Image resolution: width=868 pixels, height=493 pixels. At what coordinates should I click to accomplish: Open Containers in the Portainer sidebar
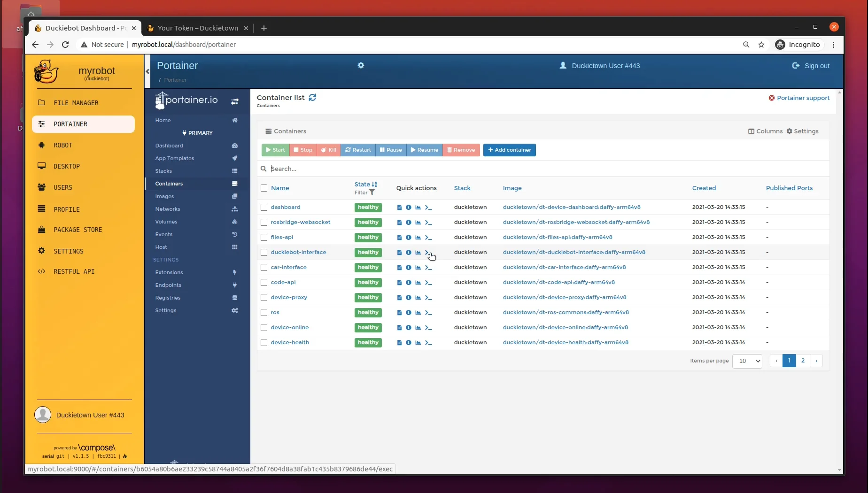tap(169, 184)
